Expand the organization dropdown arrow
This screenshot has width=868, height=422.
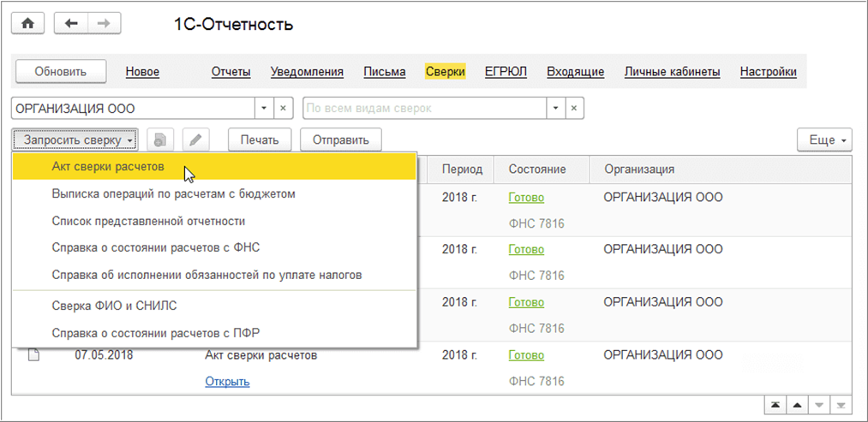click(x=264, y=109)
